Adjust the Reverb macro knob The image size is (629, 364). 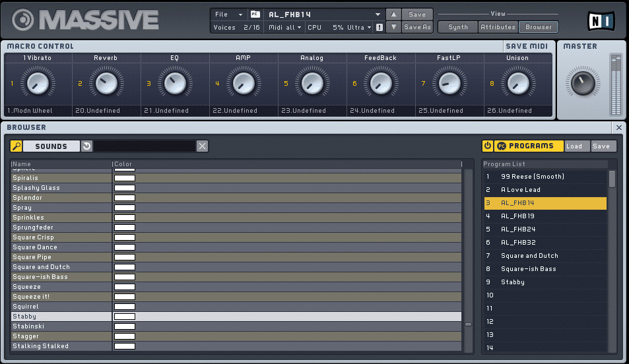[x=106, y=83]
